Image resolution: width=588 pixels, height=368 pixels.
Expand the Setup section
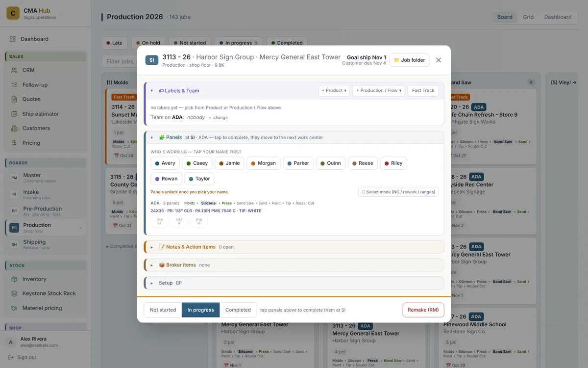(152, 283)
